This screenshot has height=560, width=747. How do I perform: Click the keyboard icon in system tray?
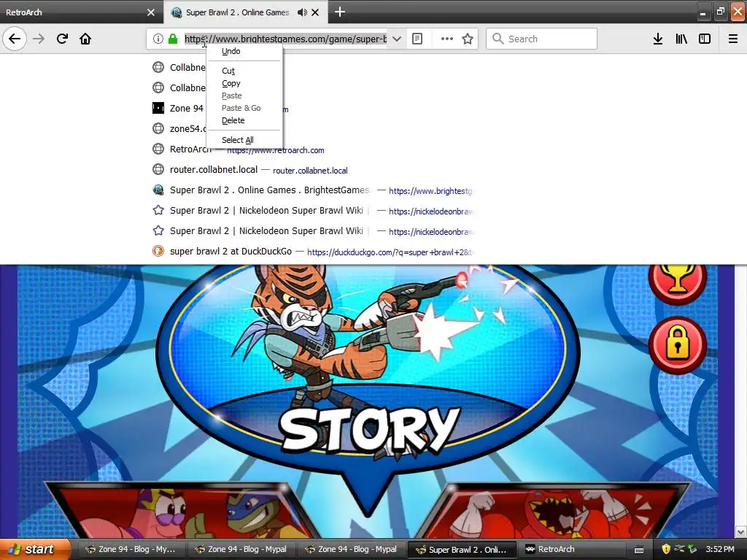coord(639,550)
